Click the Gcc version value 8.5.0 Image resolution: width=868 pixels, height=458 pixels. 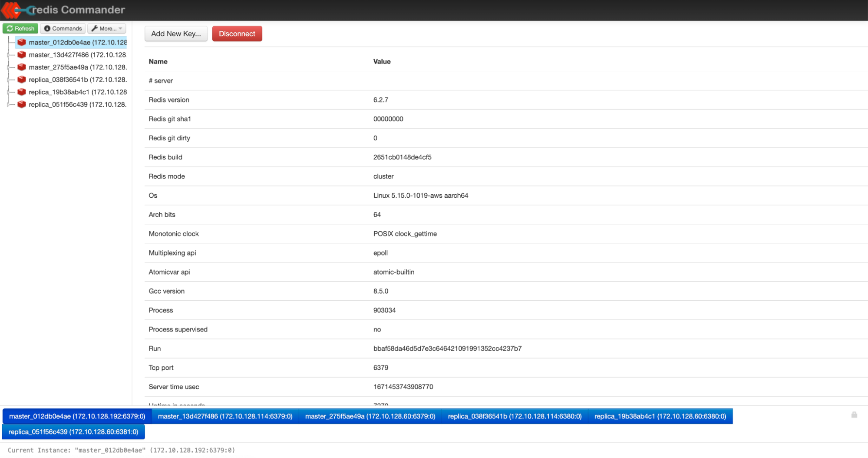point(381,291)
